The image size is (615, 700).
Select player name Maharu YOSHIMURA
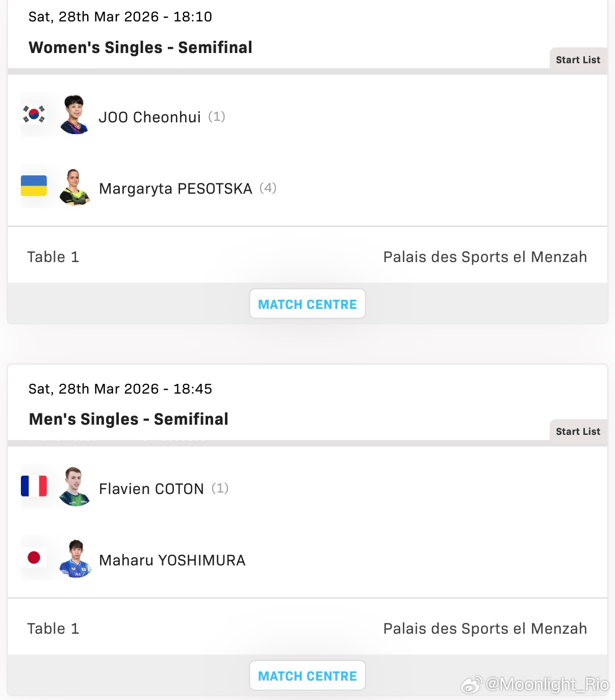[172, 560]
